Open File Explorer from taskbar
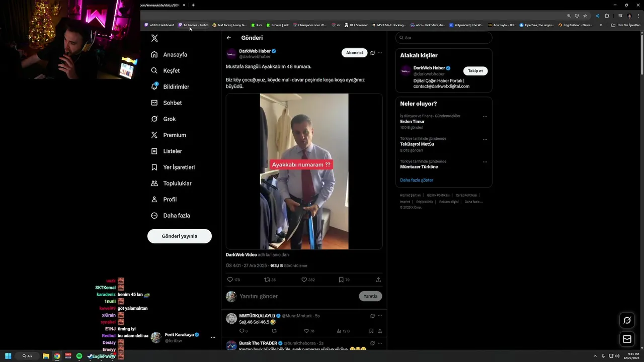 coord(46,356)
